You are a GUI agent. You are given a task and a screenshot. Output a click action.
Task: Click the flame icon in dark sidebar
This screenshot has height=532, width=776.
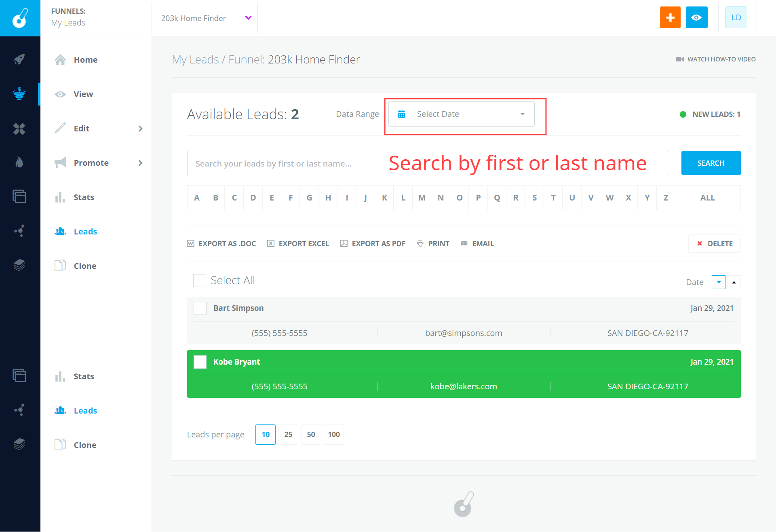tap(19, 163)
